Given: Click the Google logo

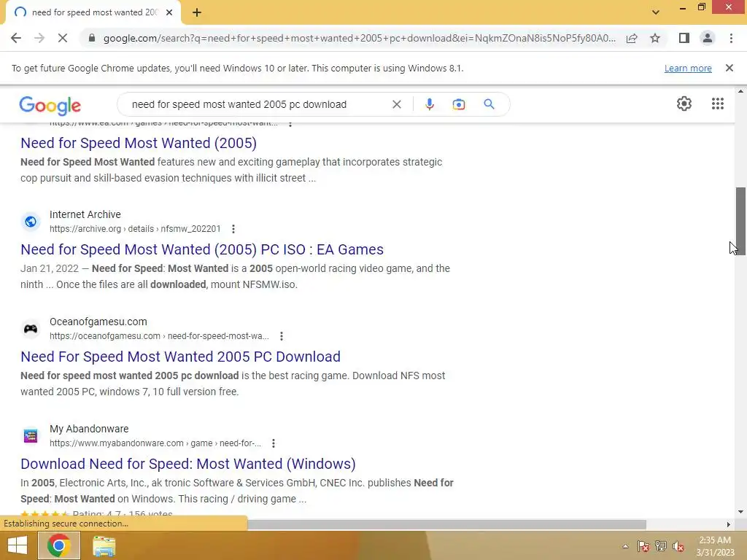Looking at the screenshot, I should pos(50,105).
